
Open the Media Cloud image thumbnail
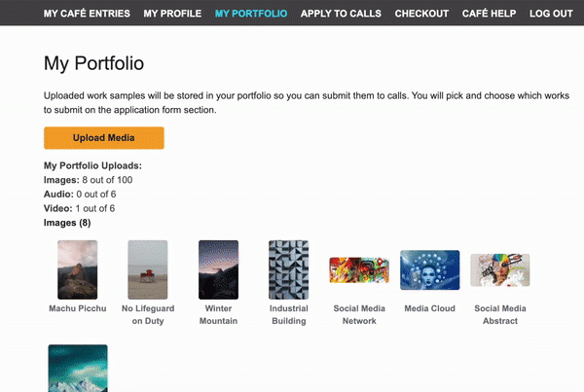pyautogui.click(x=430, y=269)
